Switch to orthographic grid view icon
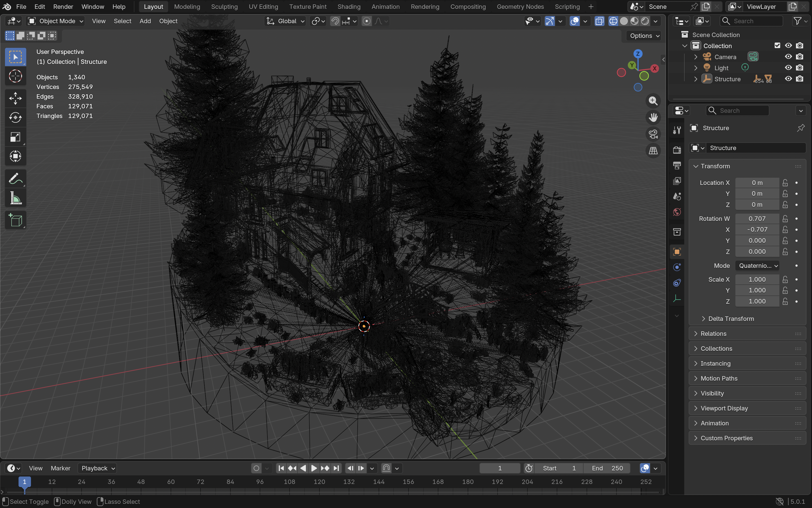Image resolution: width=812 pixels, height=508 pixels. click(x=653, y=151)
